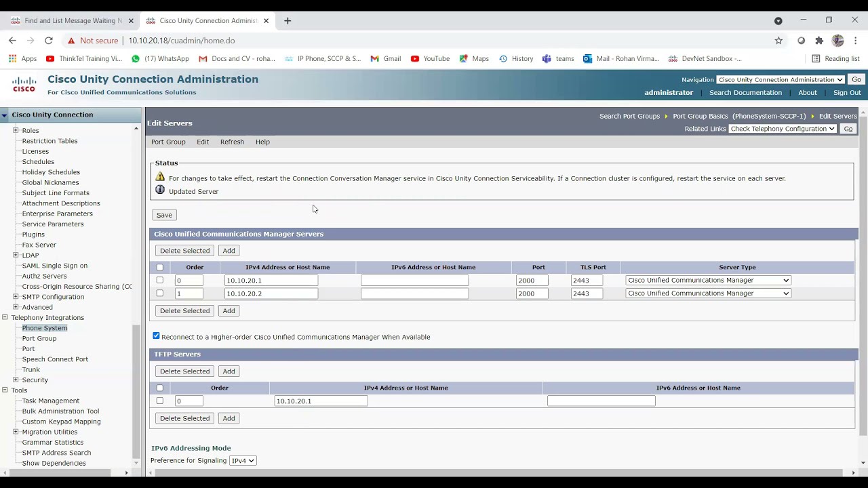Open the Gmail bookmark
This screenshot has height=488, width=868.
pos(385,59)
